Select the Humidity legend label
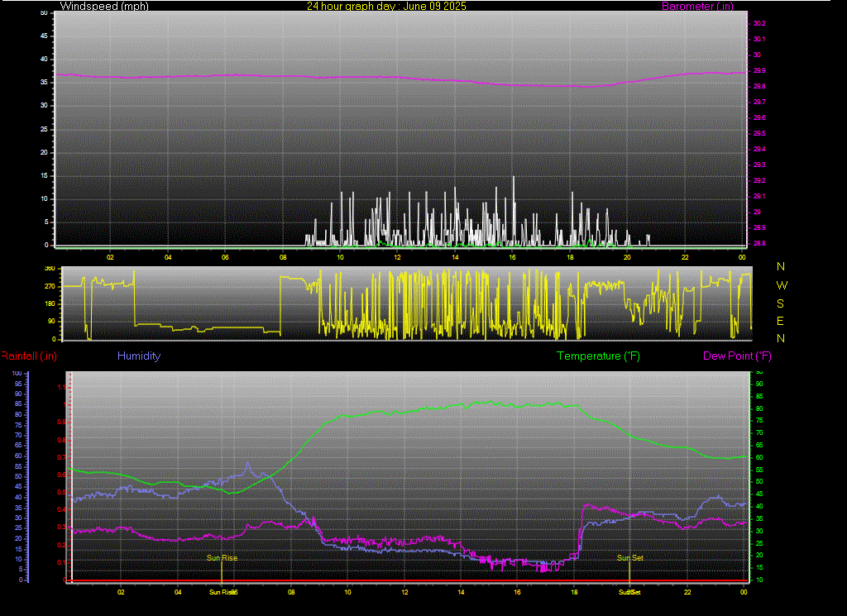This screenshot has width=847, height=616. (x=139, y=356)
